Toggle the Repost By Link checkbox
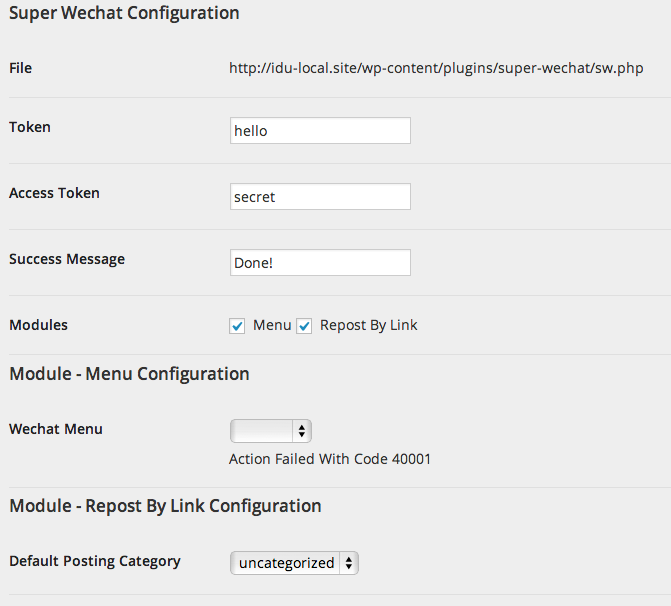Image resolution: width=671 pixels, height=606 pixels. tap(304, 326)
